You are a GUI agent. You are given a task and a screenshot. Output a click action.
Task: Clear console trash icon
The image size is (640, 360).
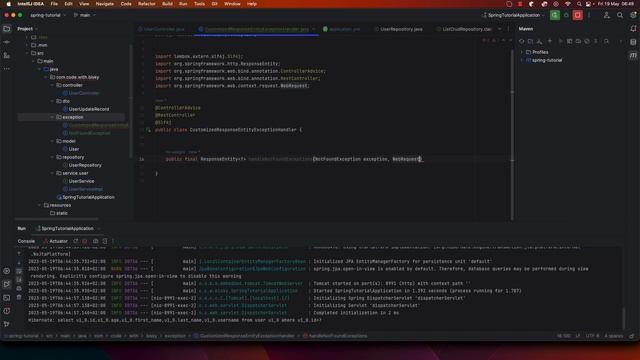(19, 298)
